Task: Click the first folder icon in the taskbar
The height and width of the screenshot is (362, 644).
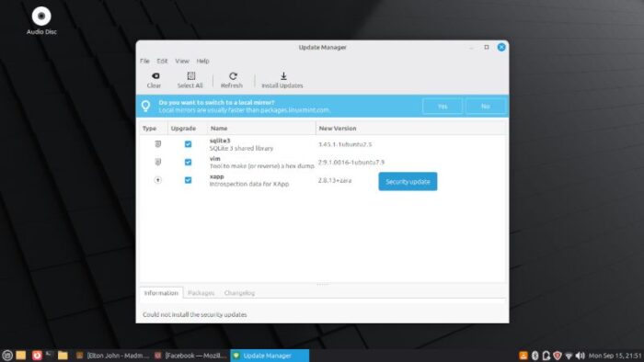Action: [21, 355]
